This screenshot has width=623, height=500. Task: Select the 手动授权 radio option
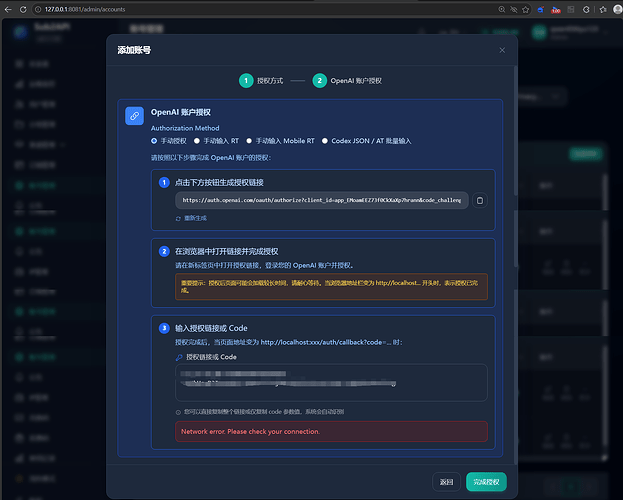click(154, 141)
